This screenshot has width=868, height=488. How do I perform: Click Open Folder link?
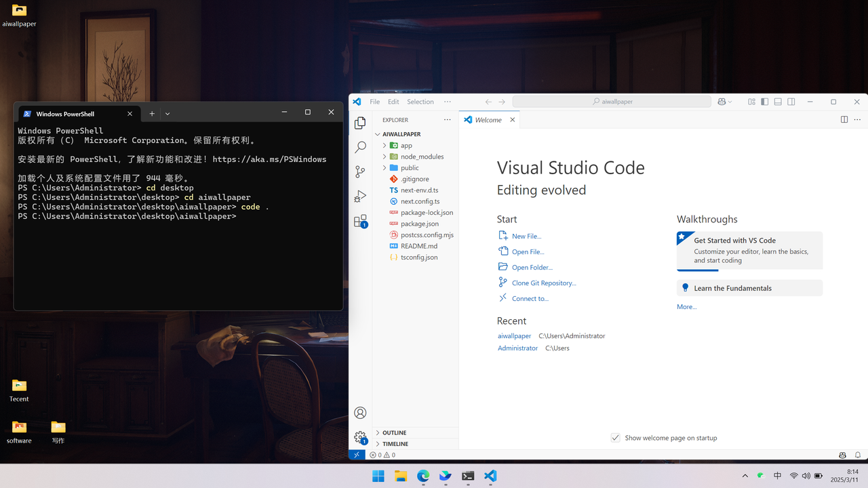pyautogui.click(x=532, y=267)
